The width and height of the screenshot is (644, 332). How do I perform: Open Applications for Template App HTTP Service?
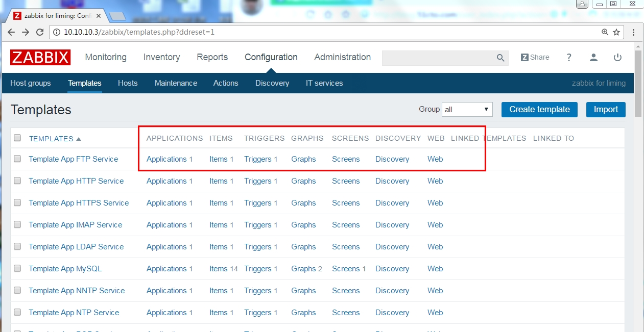pos(166,181)
